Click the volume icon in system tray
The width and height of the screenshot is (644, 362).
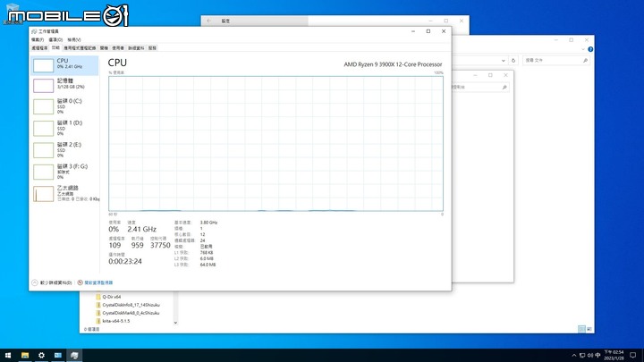point(589,356)
